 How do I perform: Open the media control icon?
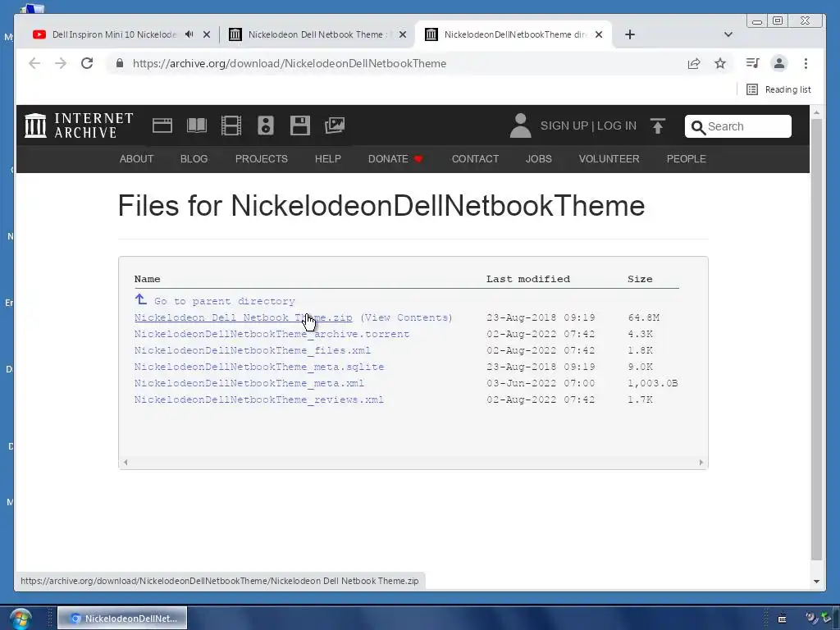point(753,63)
